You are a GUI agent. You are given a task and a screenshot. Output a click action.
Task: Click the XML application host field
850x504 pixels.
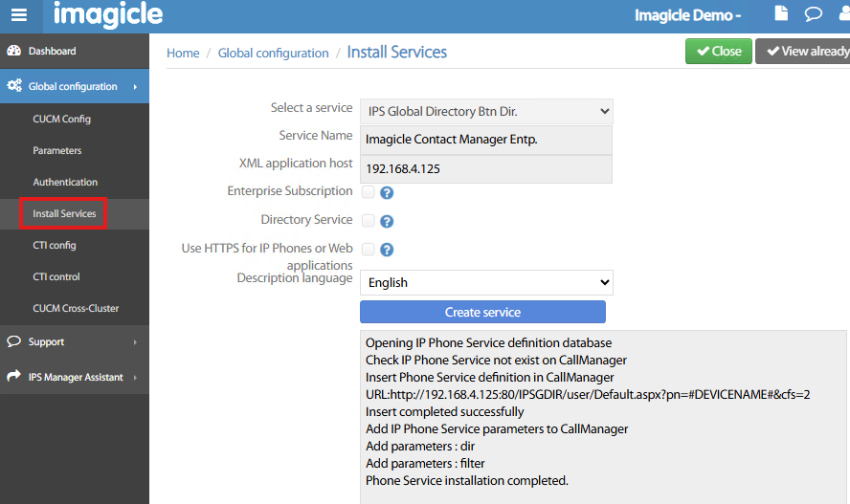pos(486,168)
